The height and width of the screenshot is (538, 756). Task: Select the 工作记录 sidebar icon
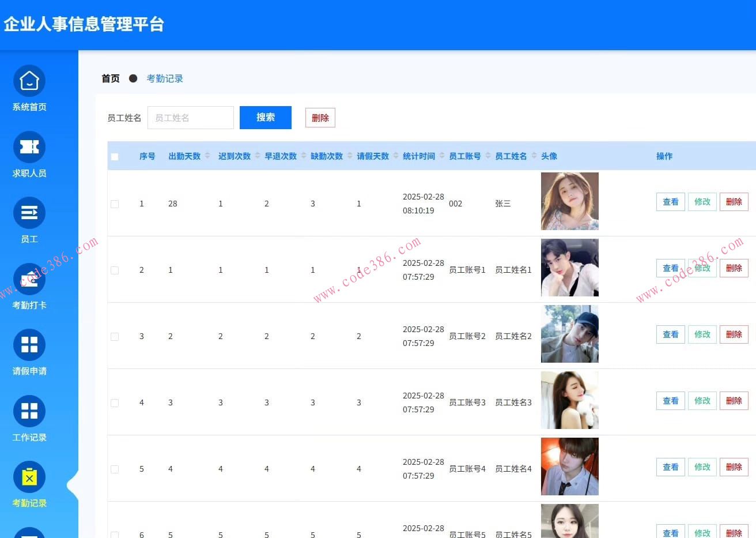pyautogui.click(x=29, y=411)
